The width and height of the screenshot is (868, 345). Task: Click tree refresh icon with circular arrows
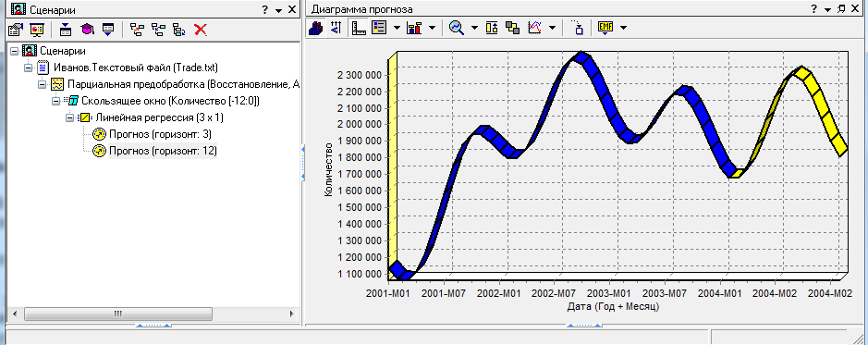179,30
